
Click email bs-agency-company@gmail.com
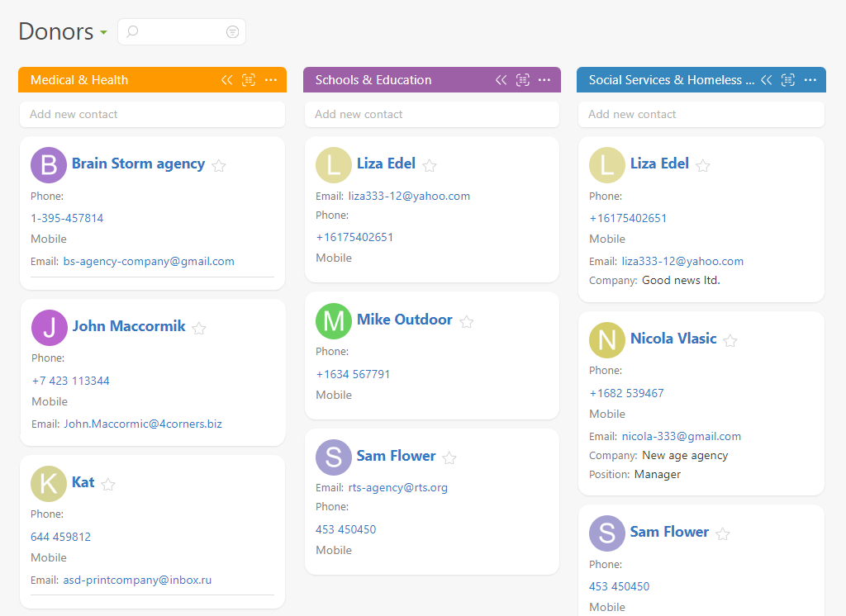tap(149, 261)
